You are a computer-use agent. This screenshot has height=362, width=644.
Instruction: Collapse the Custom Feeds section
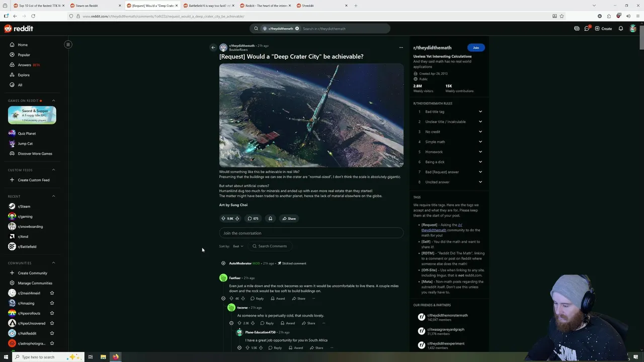click(53, 170)
